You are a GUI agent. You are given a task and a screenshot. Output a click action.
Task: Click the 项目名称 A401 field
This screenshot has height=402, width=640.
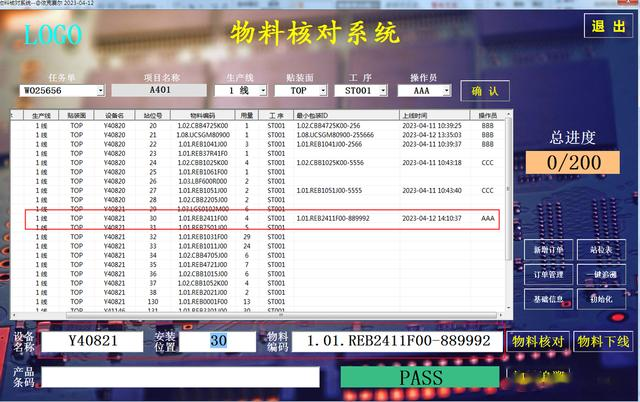[159, 90]
